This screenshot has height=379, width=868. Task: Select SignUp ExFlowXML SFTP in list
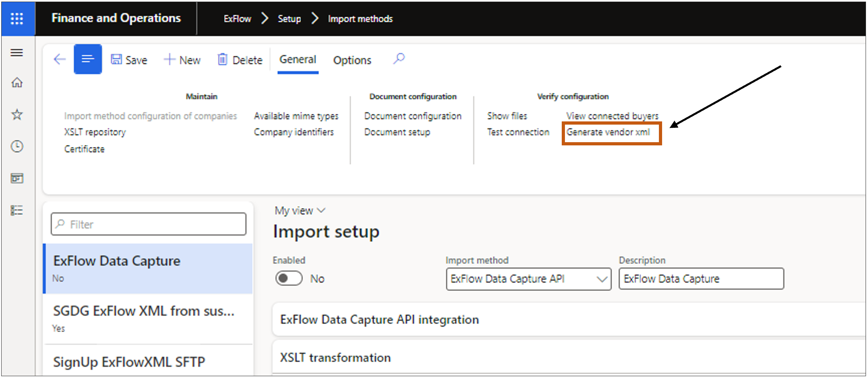coord(148,361)
